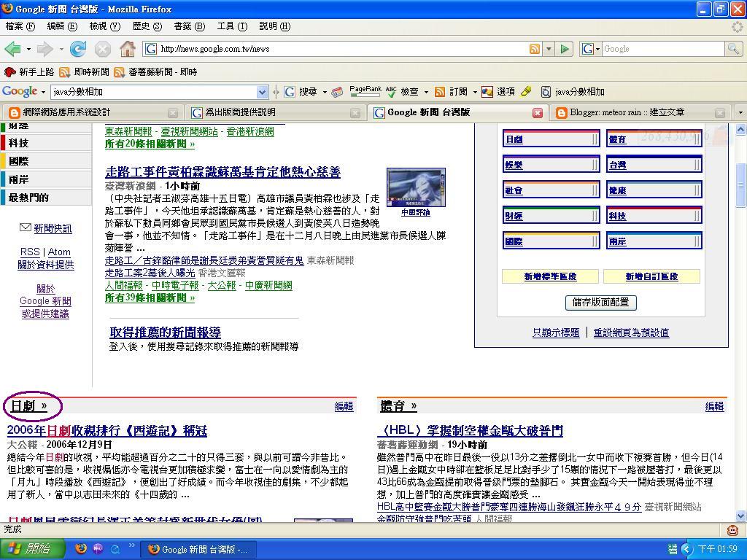This screenshot has width=747, height=560.
Task: Open the 說明 menu
Action: 274,26
